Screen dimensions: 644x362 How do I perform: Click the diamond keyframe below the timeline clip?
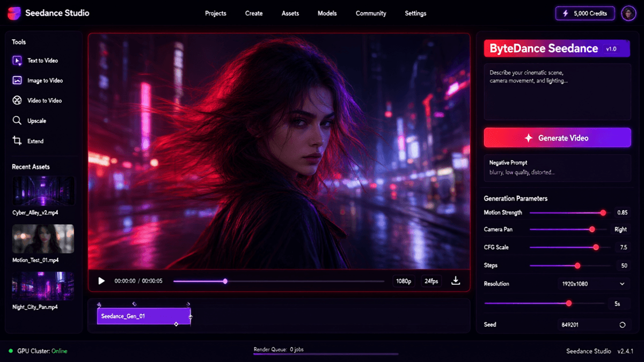point(176,324)
